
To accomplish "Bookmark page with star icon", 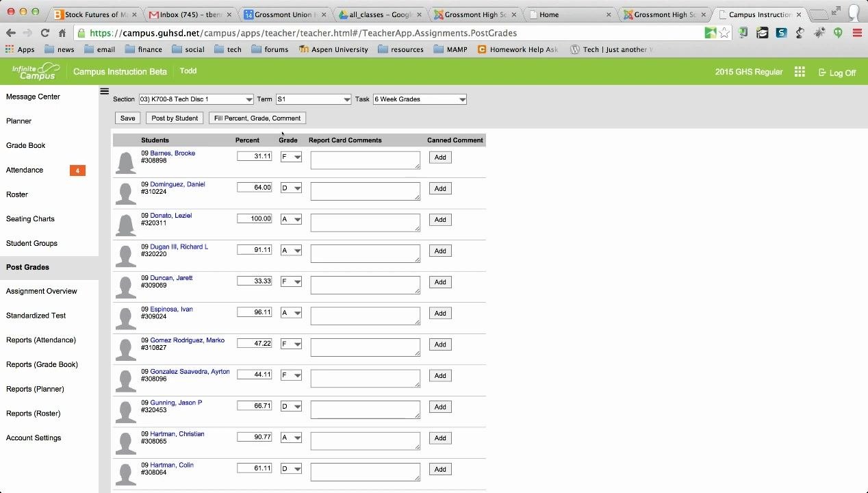I will [724, 33].
